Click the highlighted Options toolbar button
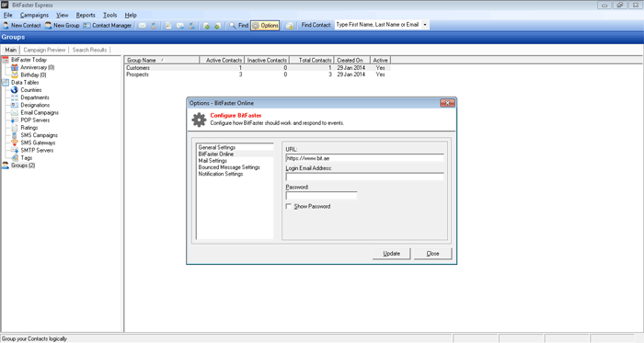The height and width of the screenshot is (343, 644). [x=265, y=26]
